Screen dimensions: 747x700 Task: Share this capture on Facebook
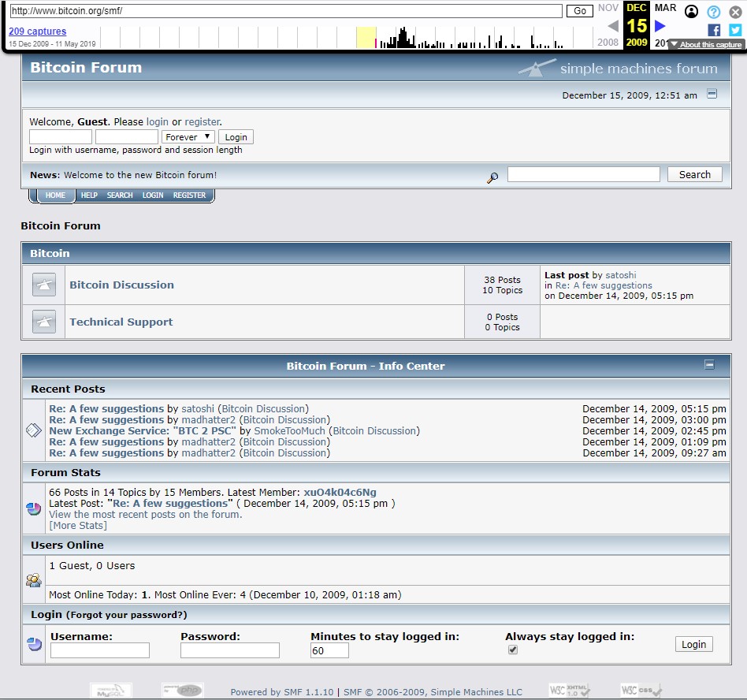coord(714,30)
